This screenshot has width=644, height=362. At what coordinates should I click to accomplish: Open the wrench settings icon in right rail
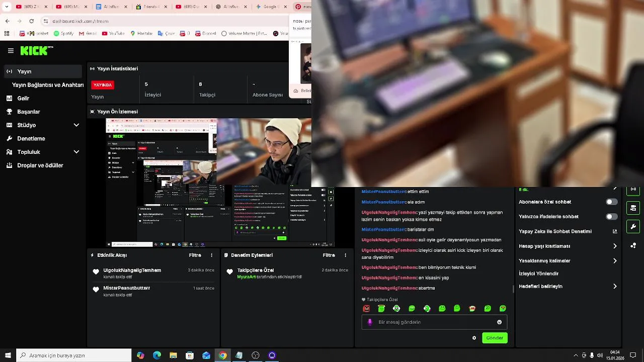(633, 226)
